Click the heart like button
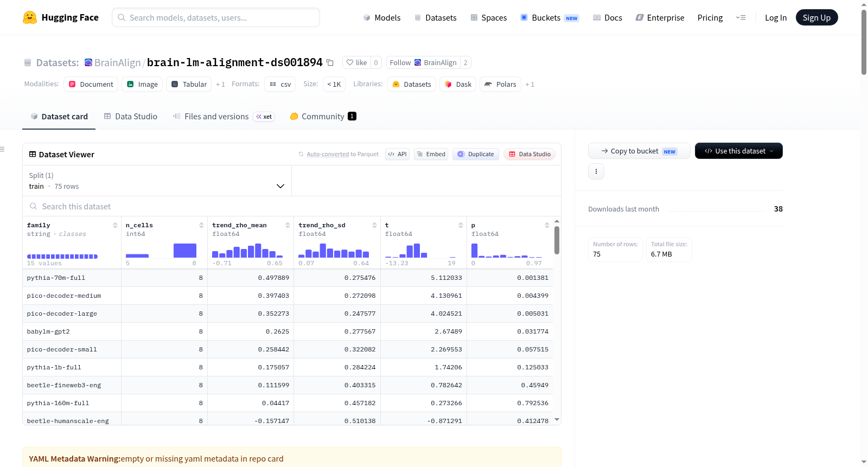The width and height of the screenshot is (868, 467). (356, 62)
